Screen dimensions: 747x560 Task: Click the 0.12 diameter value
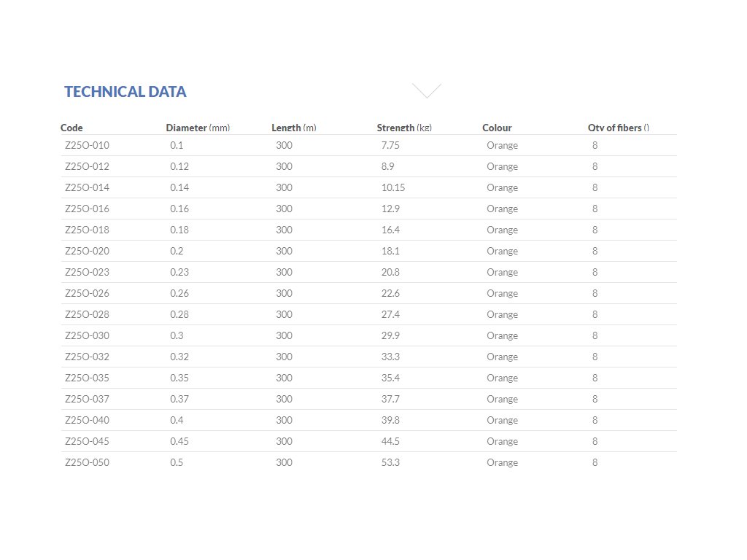click(179, 166)
